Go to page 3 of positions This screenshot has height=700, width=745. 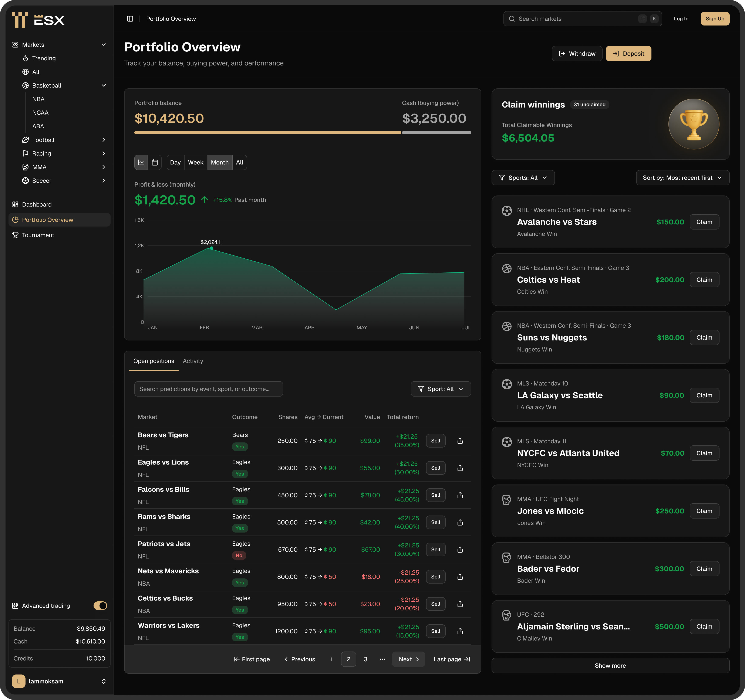365,659
